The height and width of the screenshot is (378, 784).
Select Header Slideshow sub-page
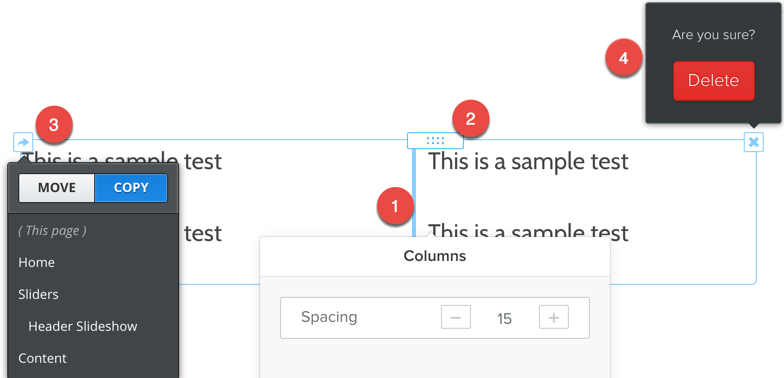pos(82,326)
